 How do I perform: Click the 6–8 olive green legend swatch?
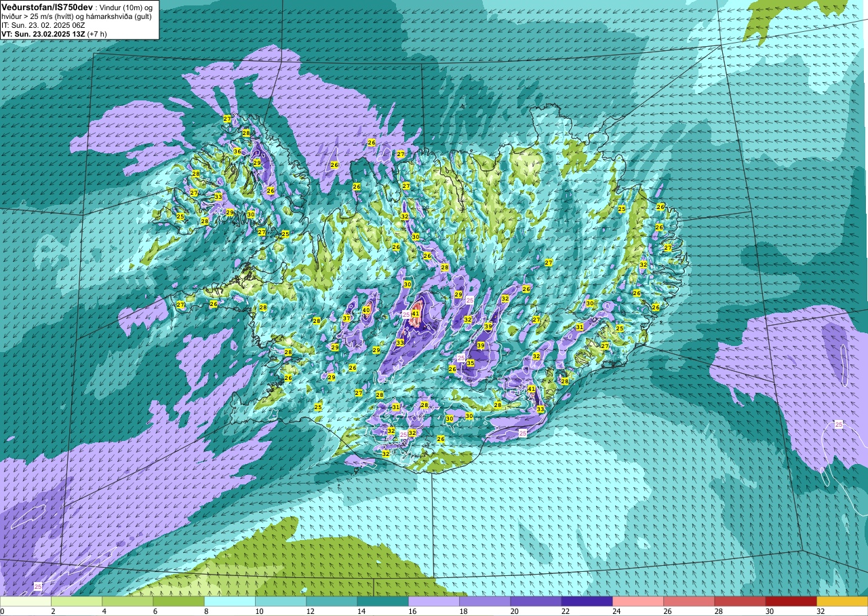[x=178, y=601]
